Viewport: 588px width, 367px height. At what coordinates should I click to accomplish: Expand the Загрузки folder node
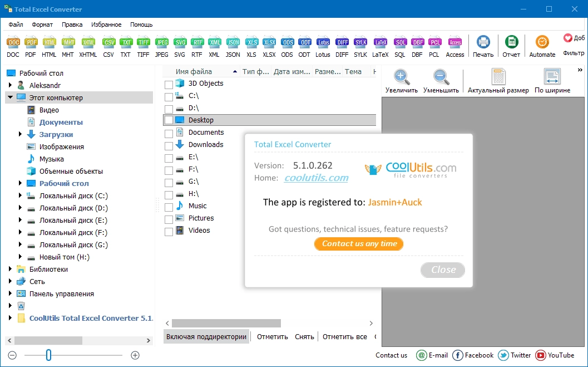20,134
